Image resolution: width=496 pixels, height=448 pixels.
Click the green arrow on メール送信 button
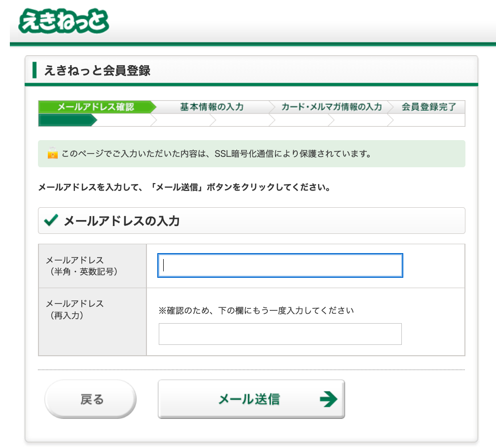[328, 399]
